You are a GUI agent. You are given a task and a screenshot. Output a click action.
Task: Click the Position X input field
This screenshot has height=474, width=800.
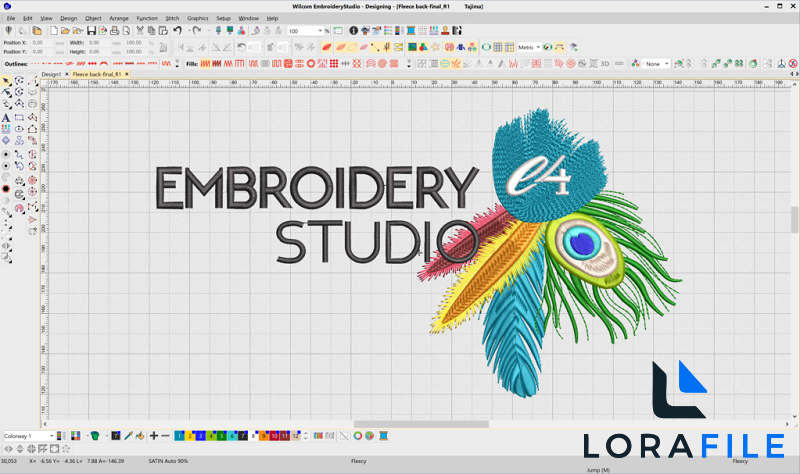pos(42,43)
